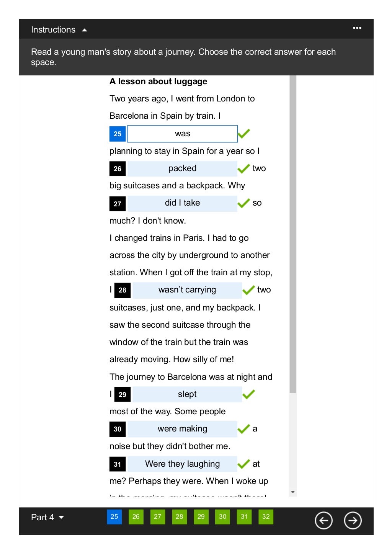Select question 29 number badge

[122, 394]
